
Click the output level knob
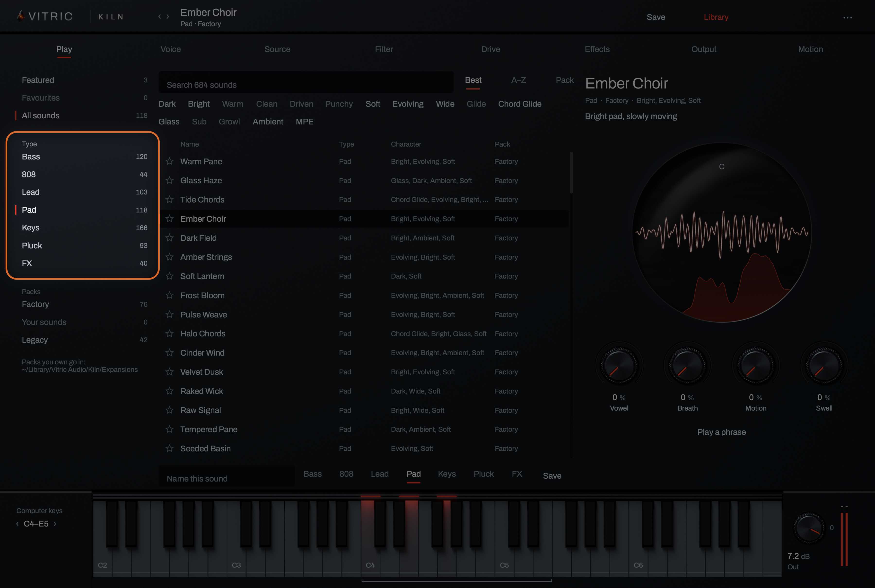809,528
